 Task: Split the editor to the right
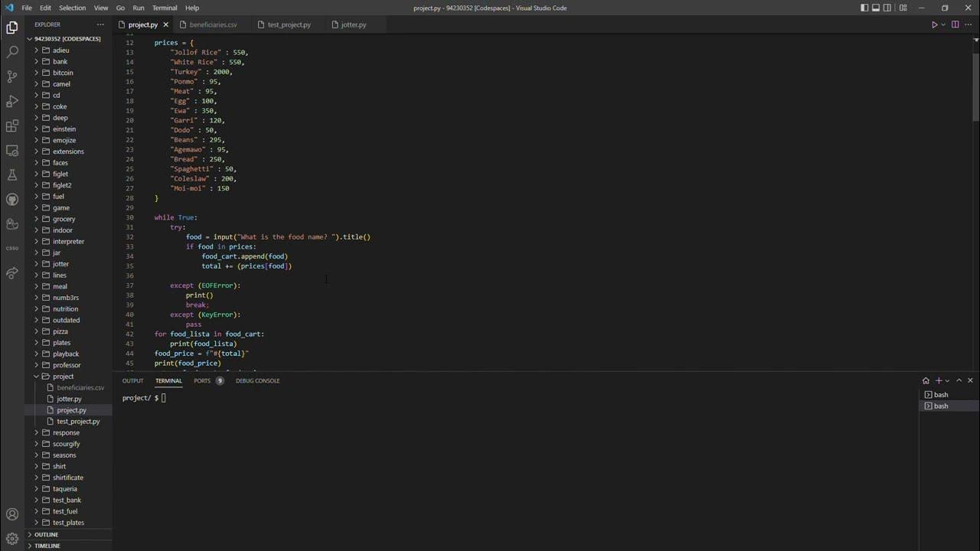click(x=955, y=24)
